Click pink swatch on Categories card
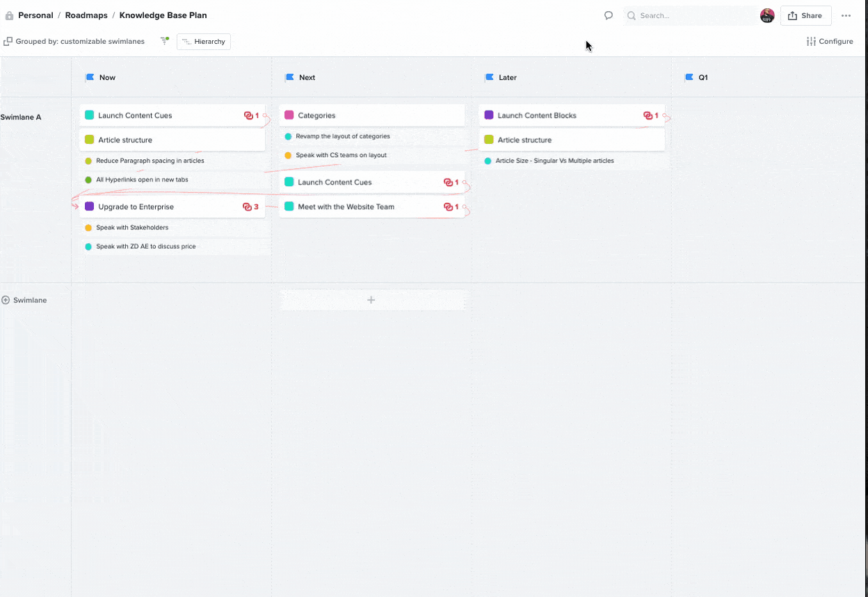This screenshot has height=597, width=868. pyautogui.click(x=289, y=115)
